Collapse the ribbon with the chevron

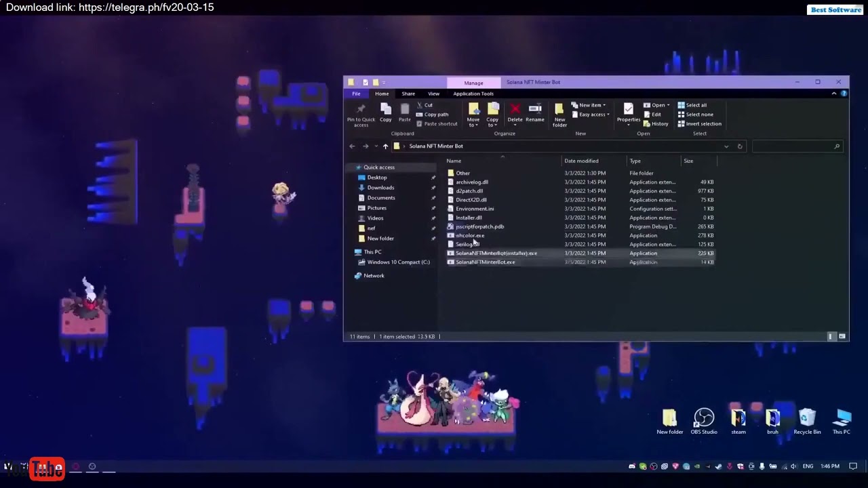(x=833, y=94)
